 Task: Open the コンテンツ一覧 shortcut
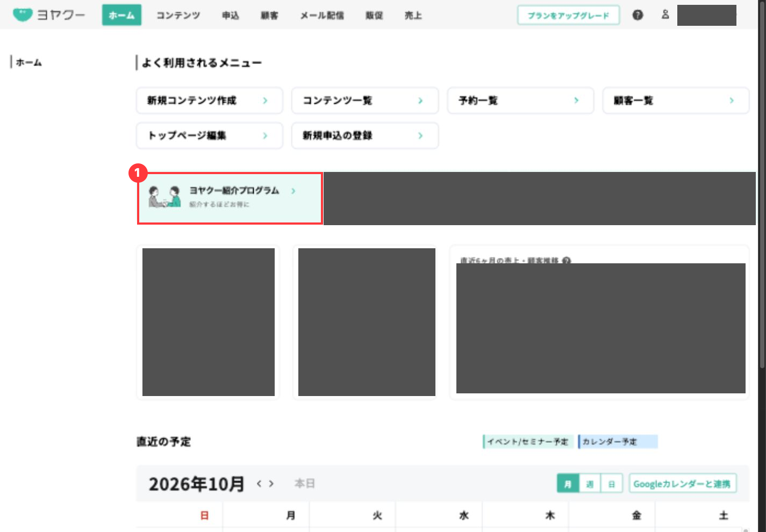365,100
